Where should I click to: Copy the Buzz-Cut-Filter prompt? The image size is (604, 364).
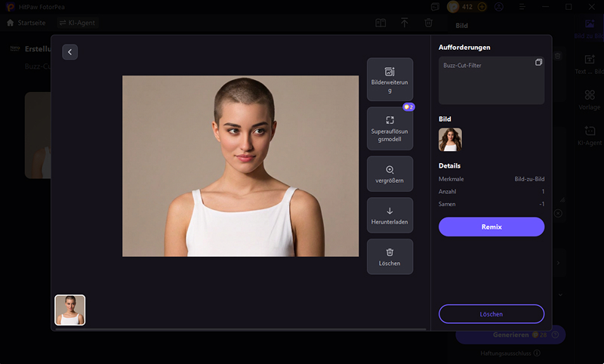[538, 63]
